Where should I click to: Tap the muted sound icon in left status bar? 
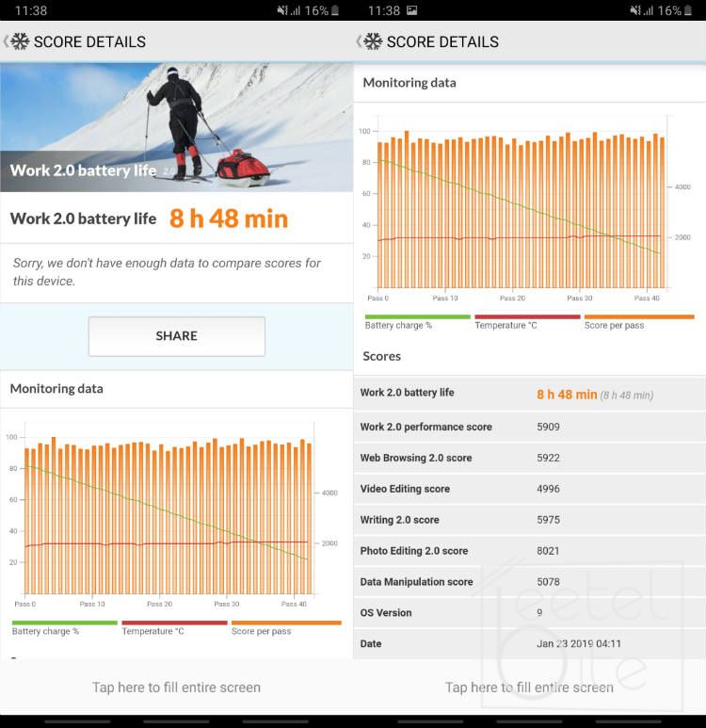[x=281, y=10]
